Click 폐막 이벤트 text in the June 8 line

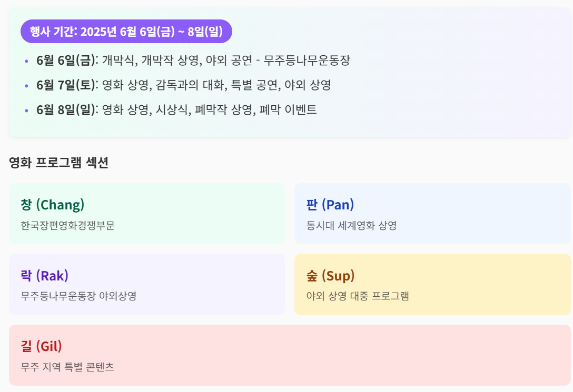click(x=288, y=109)
